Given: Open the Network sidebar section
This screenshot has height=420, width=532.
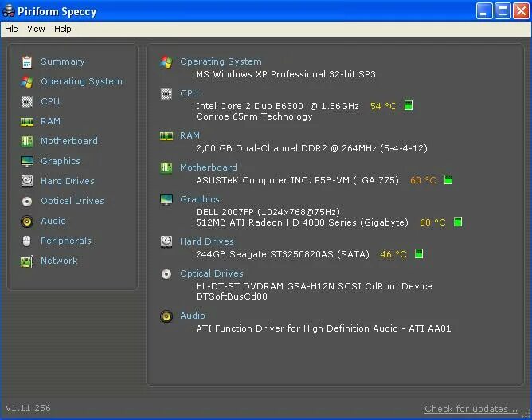Looking at the screenshot, I should pos(59,261).
